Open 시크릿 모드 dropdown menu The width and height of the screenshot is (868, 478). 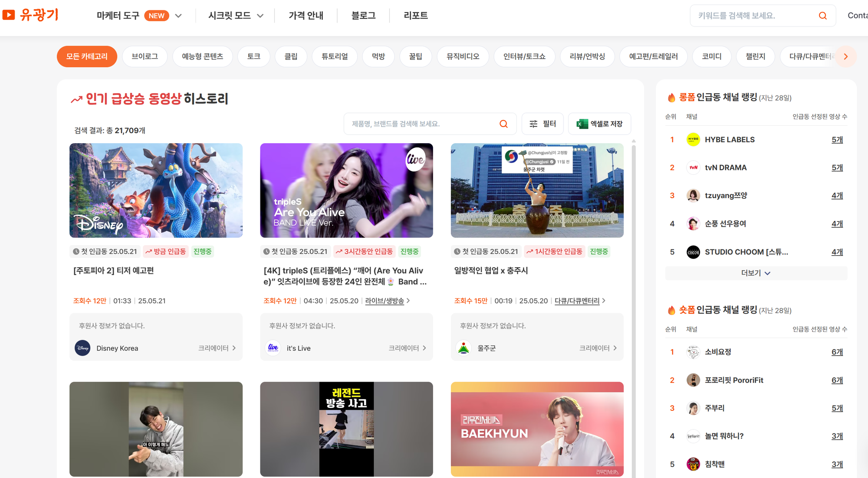[x=236, y=16]
